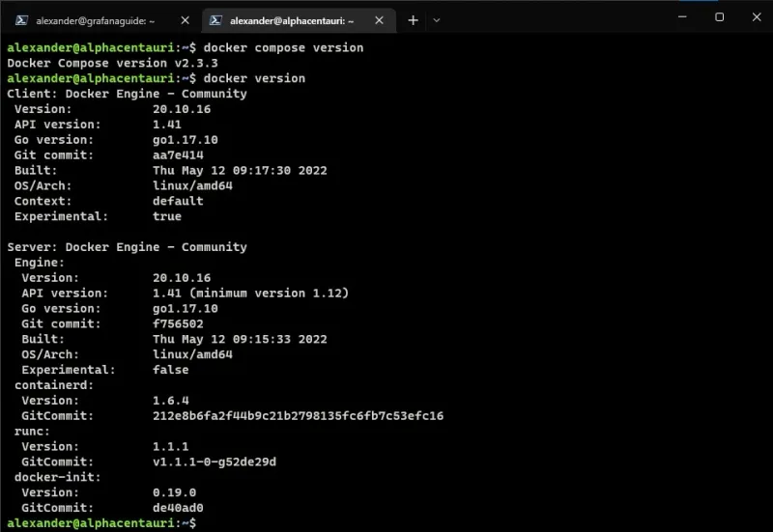Click the PowerShell icon on grafanaguide tab
The height and width of the screenshot is (532, 773).
pos(21,20)
